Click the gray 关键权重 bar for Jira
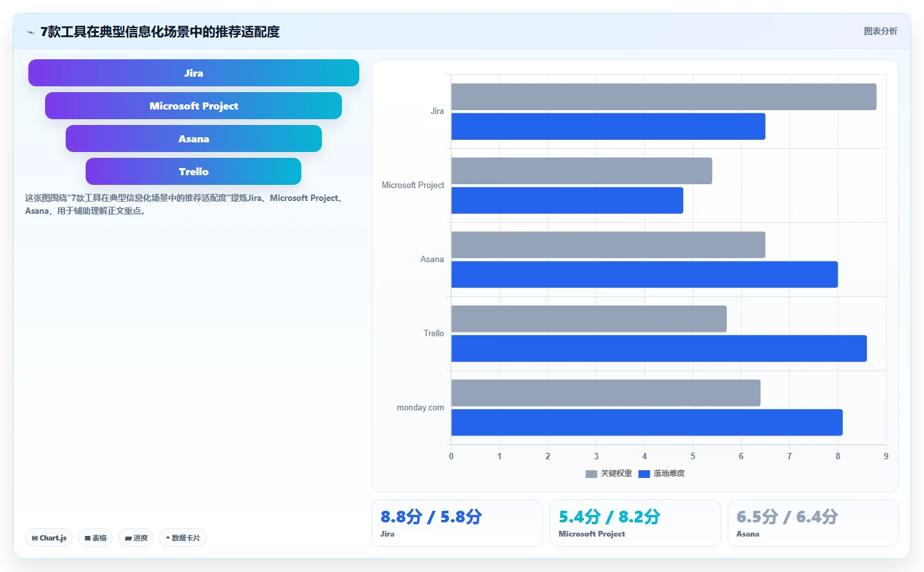The height and width of the screenshot is (572, 924). tap(664, 97)
